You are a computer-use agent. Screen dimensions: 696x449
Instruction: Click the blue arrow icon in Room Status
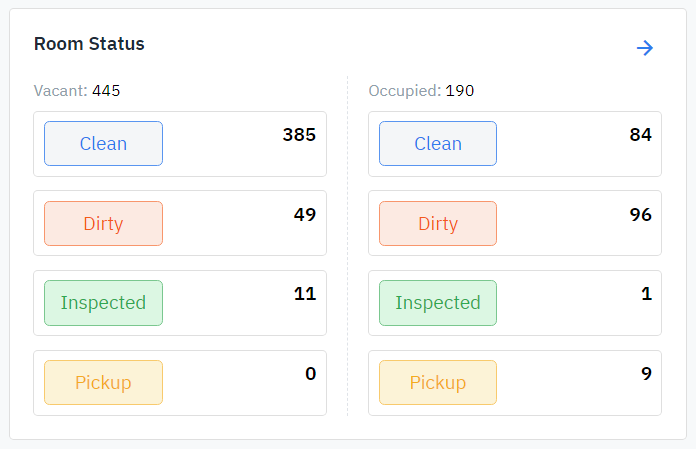pyautogui.click(x=645, y=48)
